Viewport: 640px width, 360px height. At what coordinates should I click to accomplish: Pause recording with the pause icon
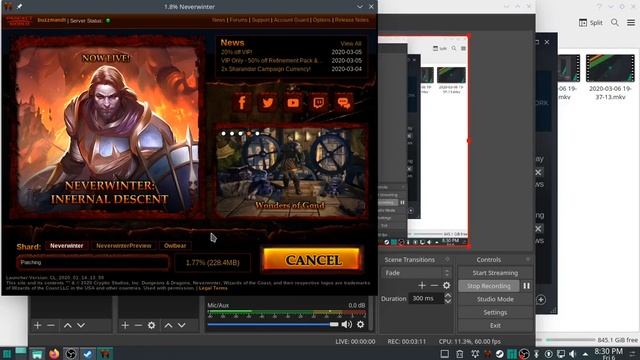click(527, 286)
